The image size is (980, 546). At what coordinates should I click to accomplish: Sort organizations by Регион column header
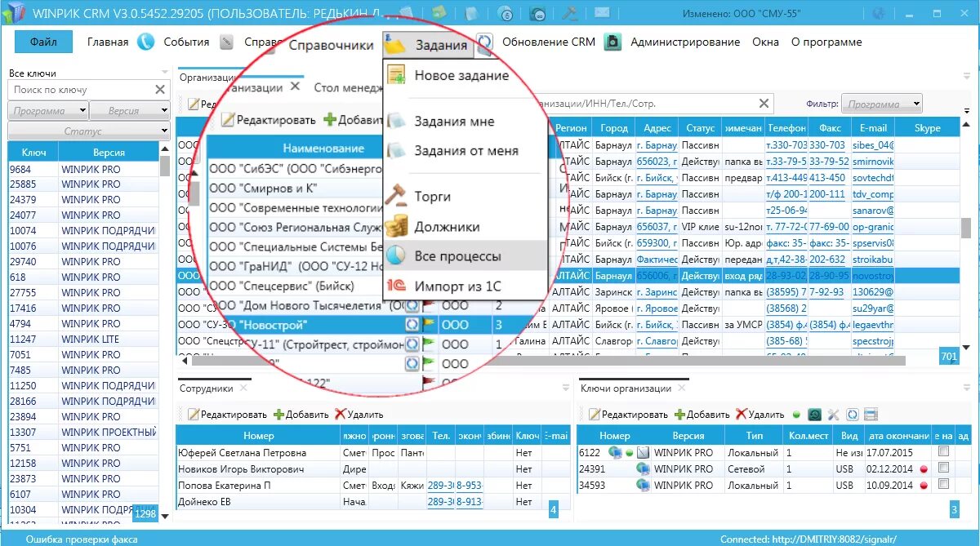(x=571, y=128)
